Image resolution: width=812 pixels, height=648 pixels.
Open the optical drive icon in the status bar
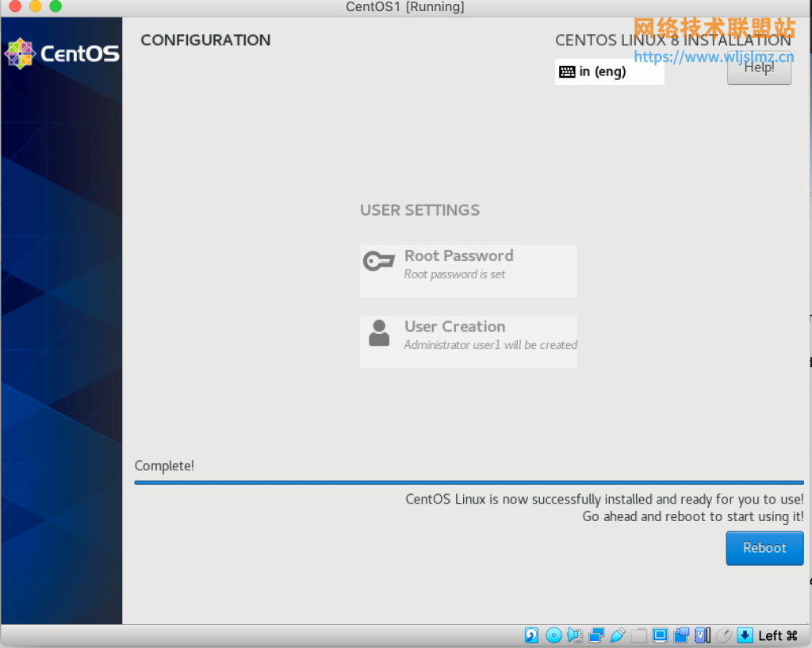(553, 635)
